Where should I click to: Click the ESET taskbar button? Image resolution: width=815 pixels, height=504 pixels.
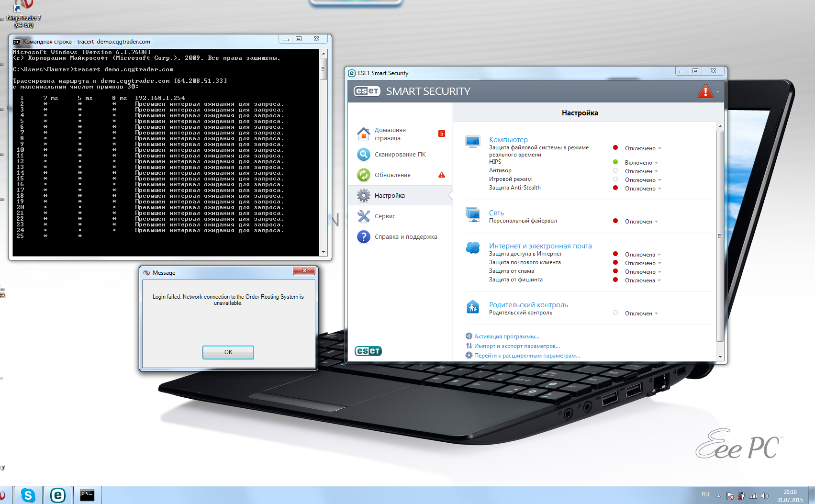point(58,495)
